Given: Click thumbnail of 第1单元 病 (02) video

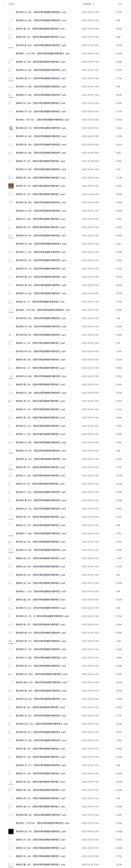Looking at the screenshot, I should tap(11, 37).
